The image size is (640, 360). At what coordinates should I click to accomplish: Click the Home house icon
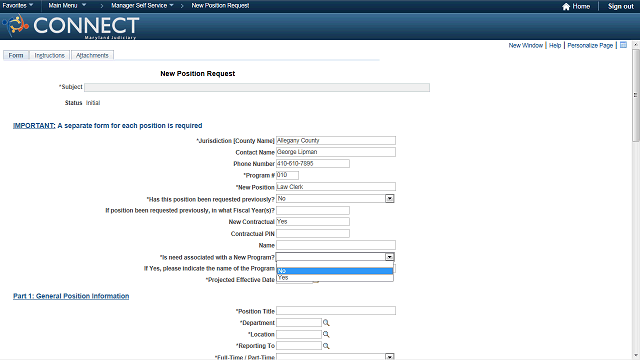pyautogui.click(x=566, y=7)
